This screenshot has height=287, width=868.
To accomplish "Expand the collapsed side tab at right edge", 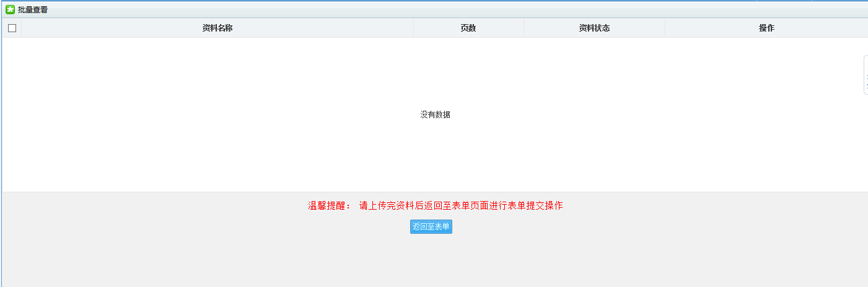I will click(866, 75).
